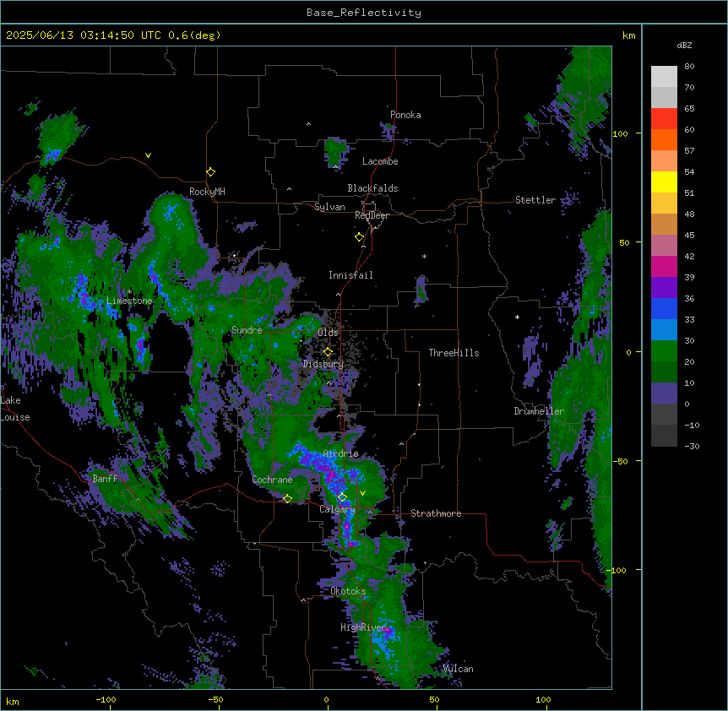Viewport: 728px width, 711px height.
Task: Click the Lake Louise label
Action: pyautogui.click(x=15, y=409)
